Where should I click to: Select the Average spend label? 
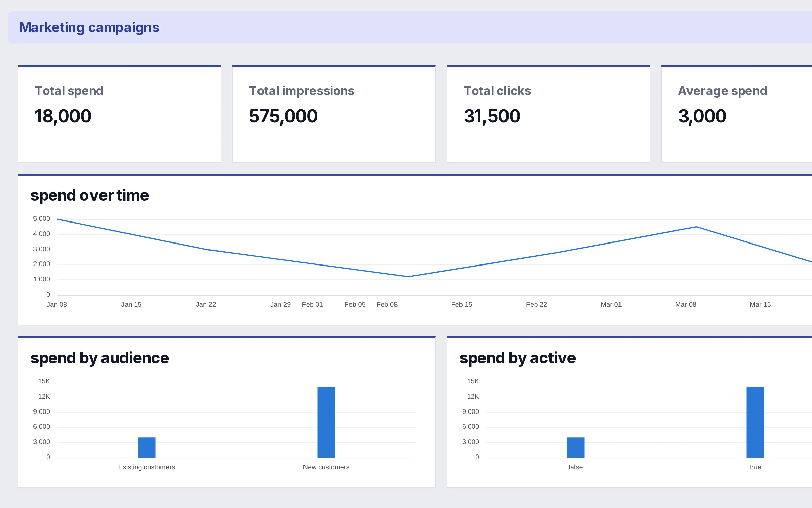722,91
